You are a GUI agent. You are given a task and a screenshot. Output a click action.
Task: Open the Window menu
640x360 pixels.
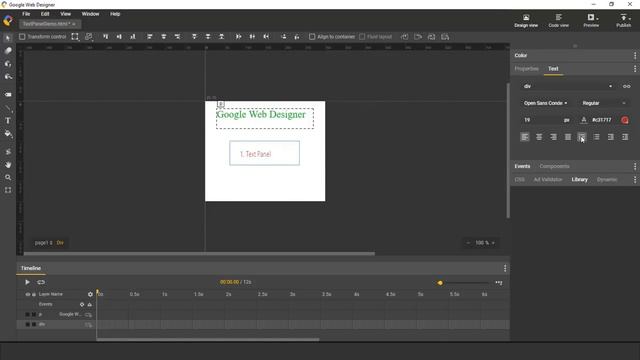coord(90,14)
